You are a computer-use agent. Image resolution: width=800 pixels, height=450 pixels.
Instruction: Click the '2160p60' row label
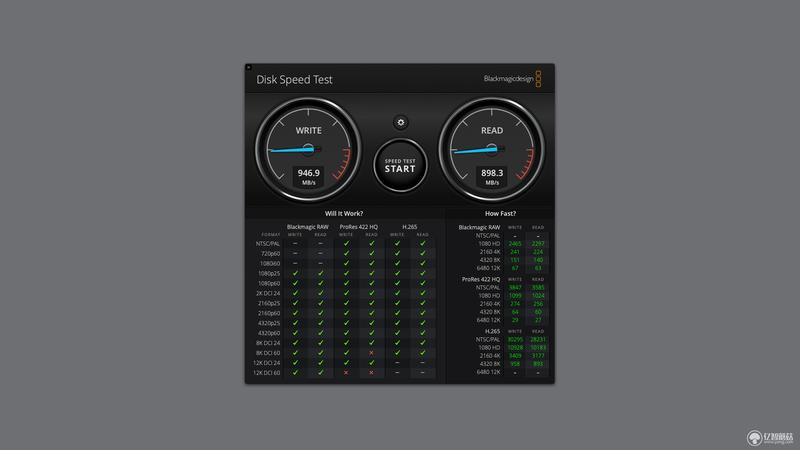(269, 313)
